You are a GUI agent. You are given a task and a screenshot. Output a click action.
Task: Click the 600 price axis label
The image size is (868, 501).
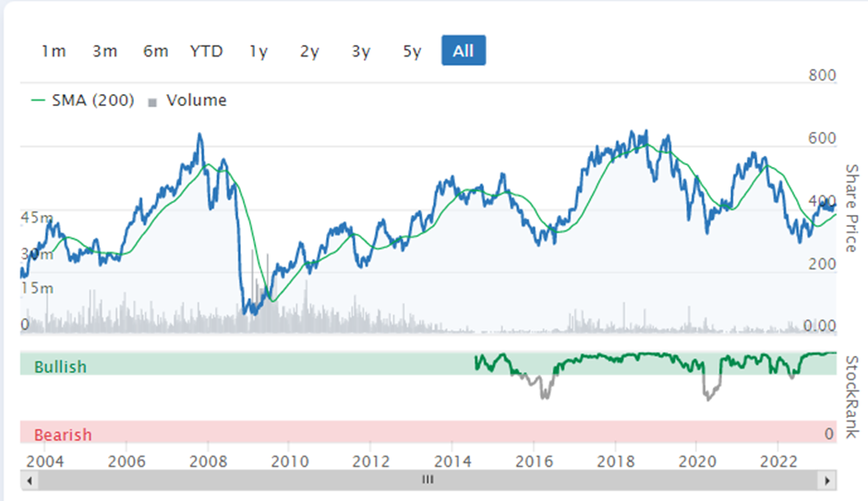click(822, 138)
